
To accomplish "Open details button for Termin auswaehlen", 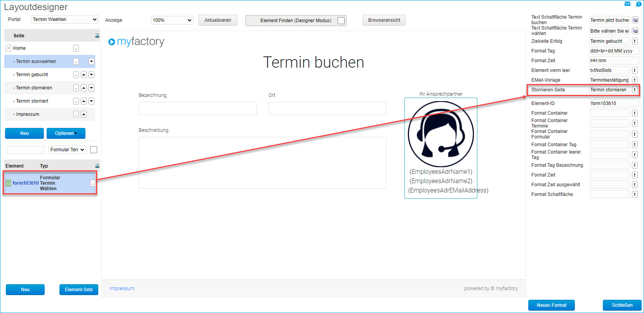I will point(76,61).
